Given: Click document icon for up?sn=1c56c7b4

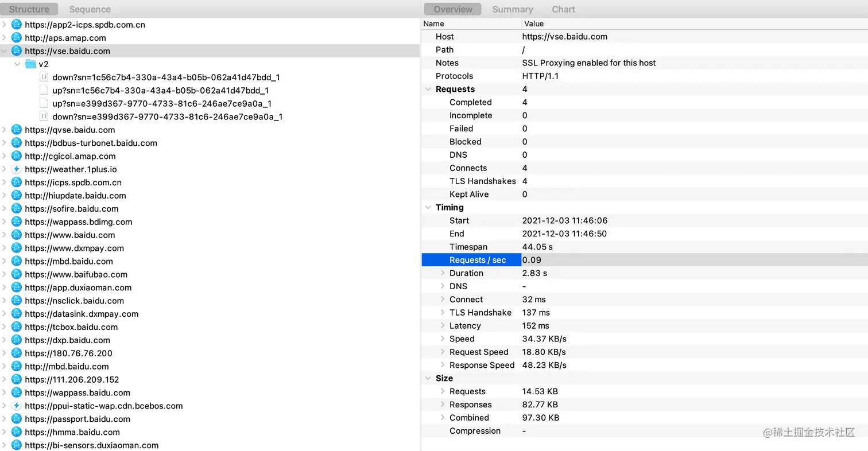Looking at the screenshot, I should 44,90.
